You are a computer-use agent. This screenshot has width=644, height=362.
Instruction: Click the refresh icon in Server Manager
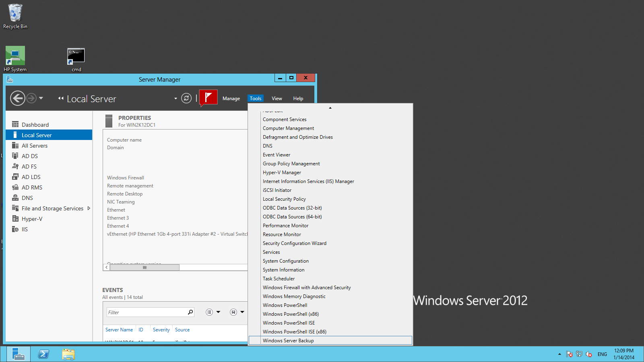(186, 98)
